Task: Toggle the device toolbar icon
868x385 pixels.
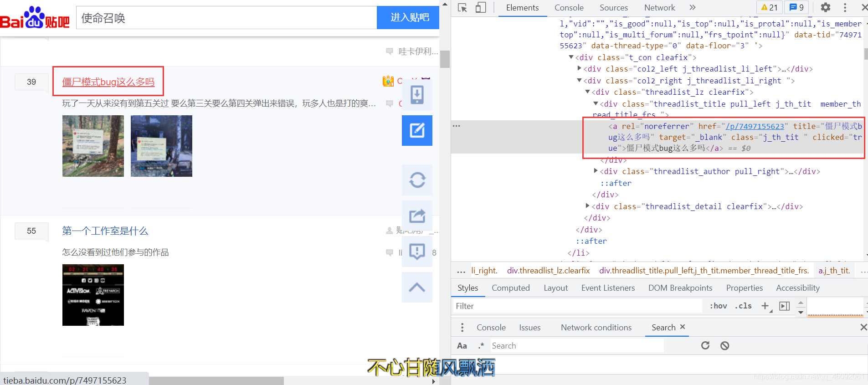Action: click(481, 8)
